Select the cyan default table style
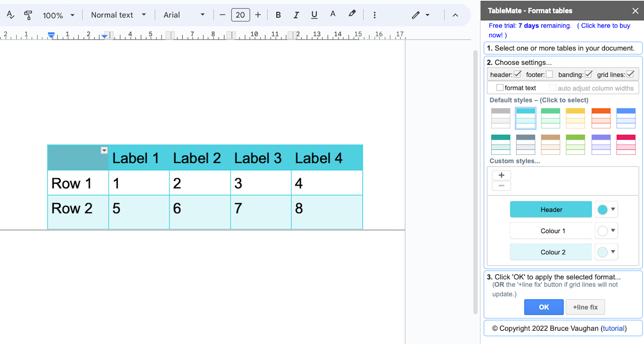Viewport: 644px width, 344px height. point(525,118)
